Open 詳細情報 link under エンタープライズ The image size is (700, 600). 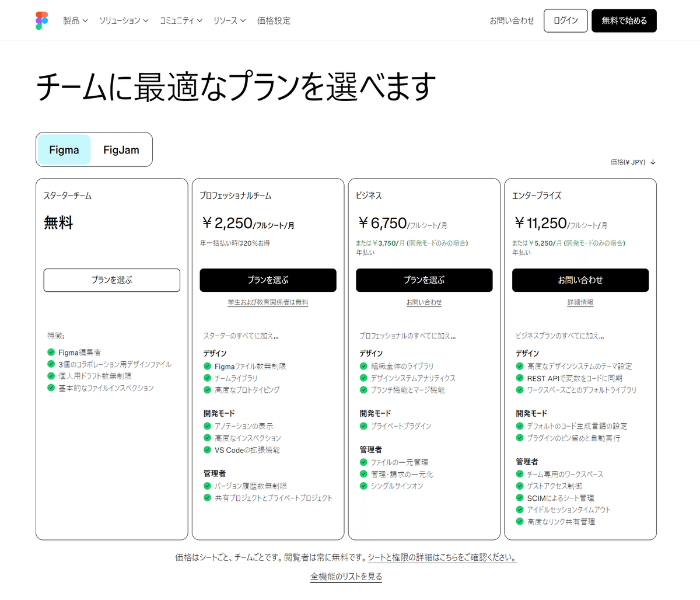pos(580,302)
